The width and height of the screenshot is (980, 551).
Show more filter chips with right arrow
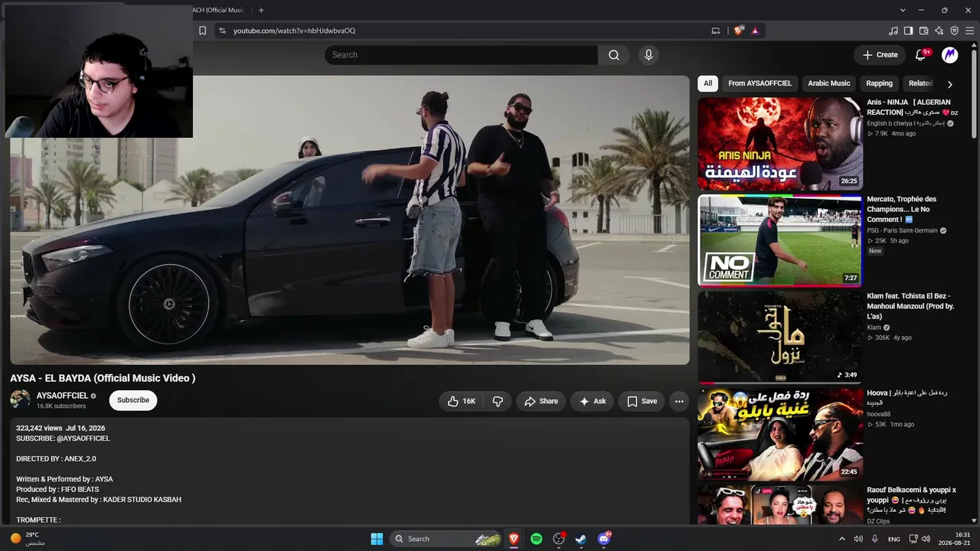click(x=949, y=84)
